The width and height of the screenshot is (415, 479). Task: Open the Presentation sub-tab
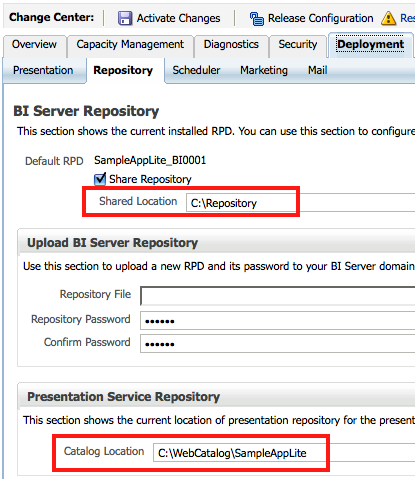coord(43,70)
